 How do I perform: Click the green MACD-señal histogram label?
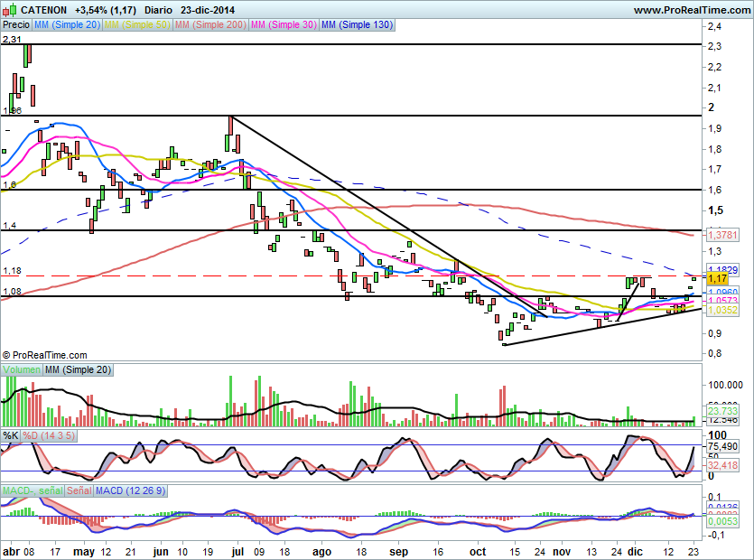pyautogui.click(x=29, y=490)
